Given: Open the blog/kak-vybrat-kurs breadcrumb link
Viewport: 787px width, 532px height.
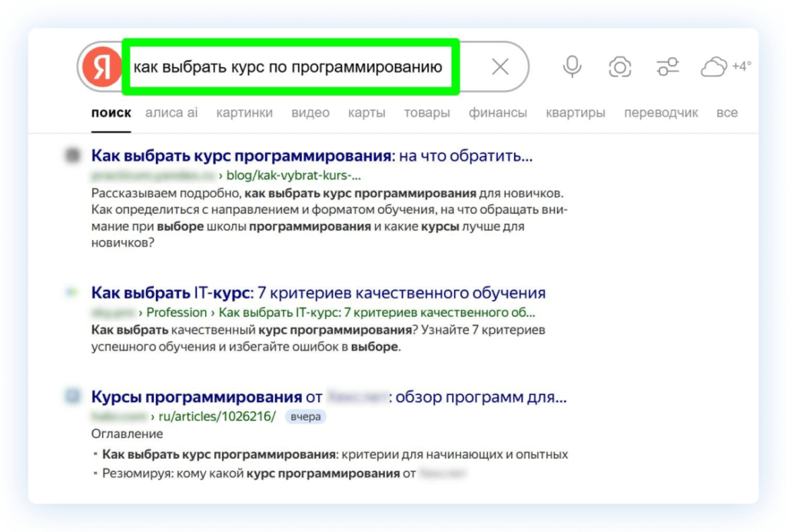Looking at the screenshot, I should [293, 175].
